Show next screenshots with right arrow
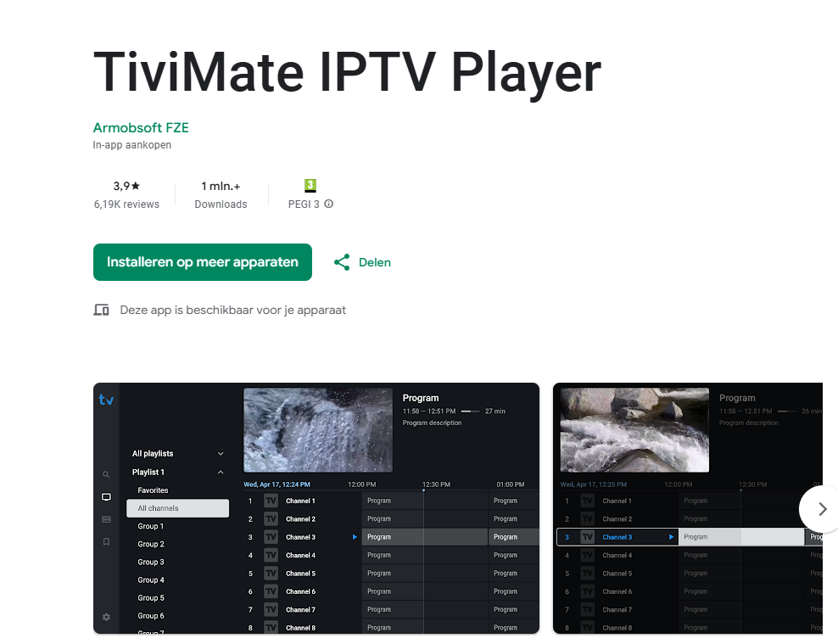 click(823, 509)
